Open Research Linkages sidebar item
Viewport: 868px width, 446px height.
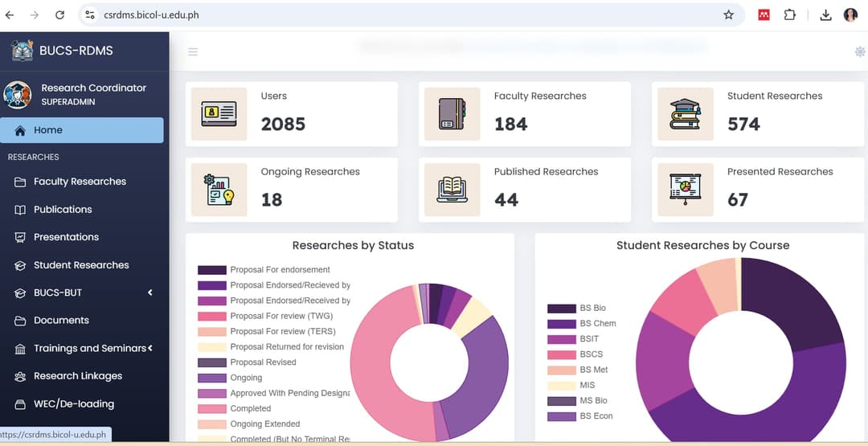click(83, 376)
